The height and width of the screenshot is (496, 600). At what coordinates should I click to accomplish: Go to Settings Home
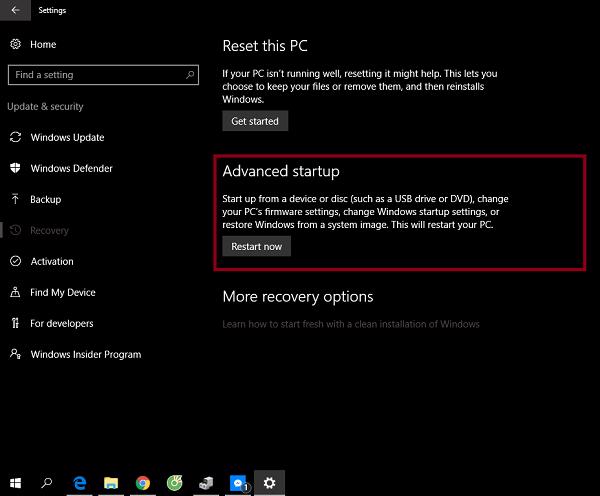click(x=42, y=45)
